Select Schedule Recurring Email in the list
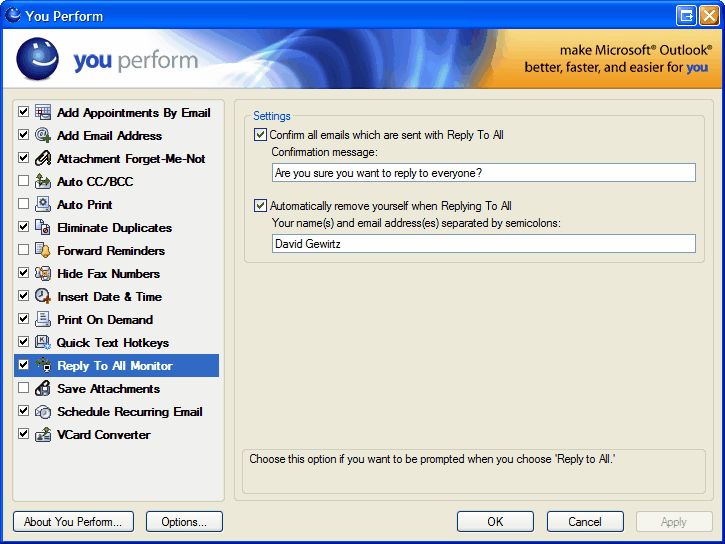The width and height of the screenshot is (725, 544). [129, 412]
